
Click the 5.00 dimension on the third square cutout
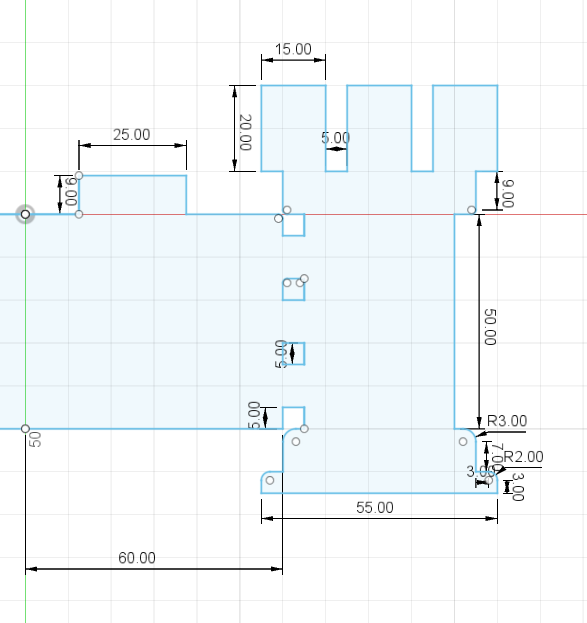(x=281, y=354)
